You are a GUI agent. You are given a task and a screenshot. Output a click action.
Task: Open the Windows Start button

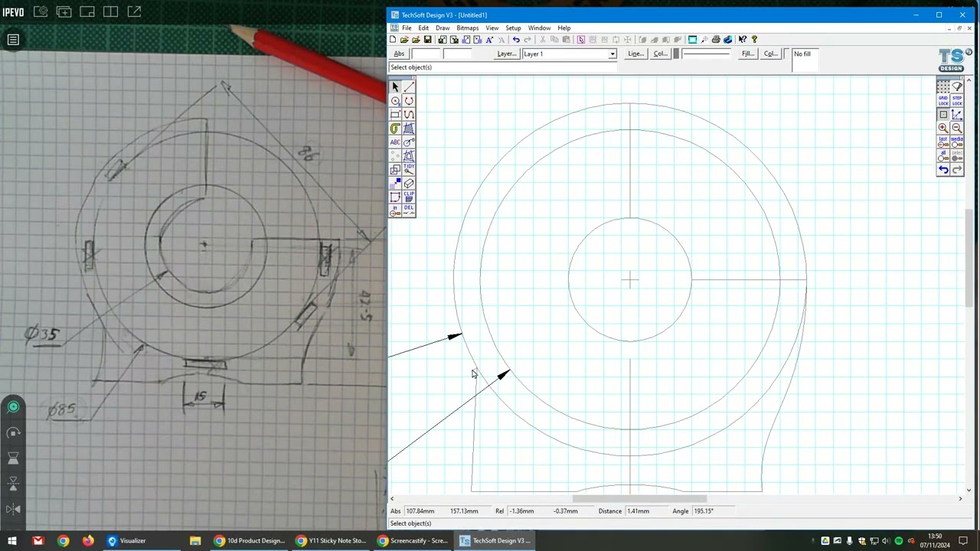[x=12, y=541]
